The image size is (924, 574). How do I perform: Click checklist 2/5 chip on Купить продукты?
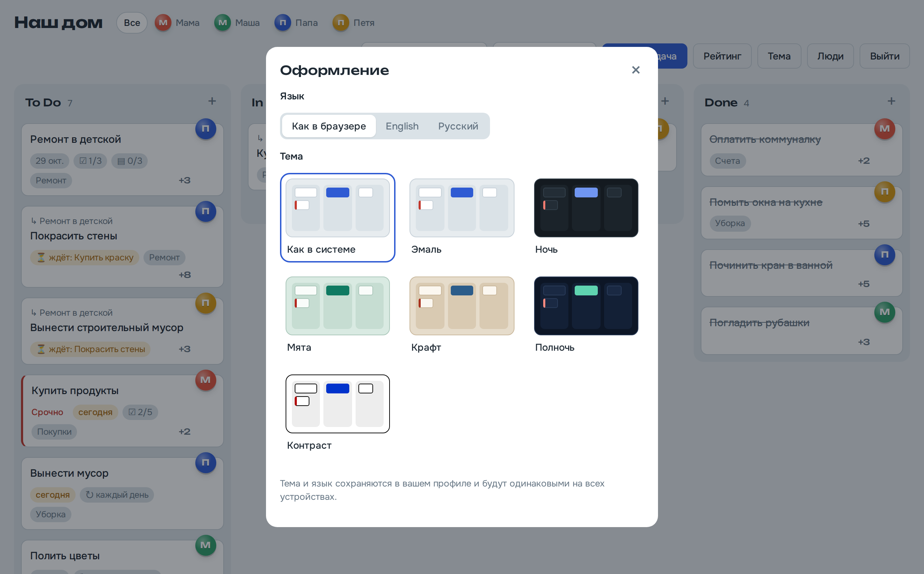[140, 412]
